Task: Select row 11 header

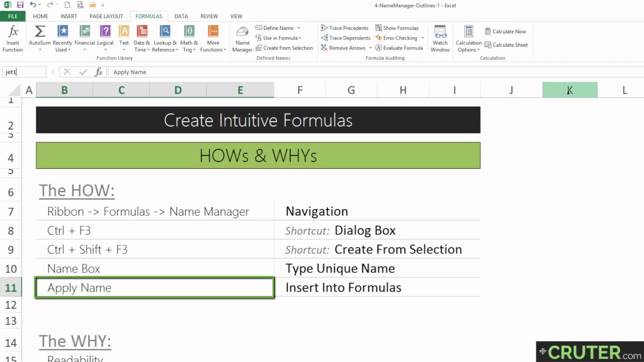Action: [x=11, y=288]
